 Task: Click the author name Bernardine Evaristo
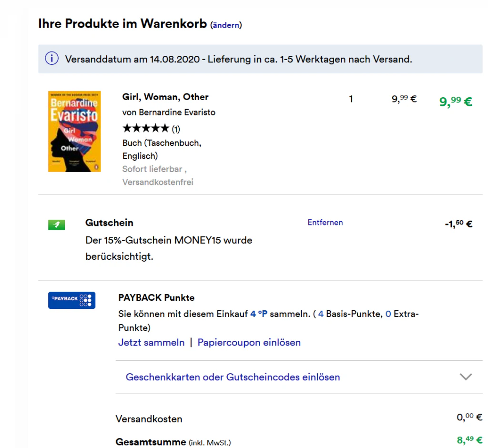(177, 112)
